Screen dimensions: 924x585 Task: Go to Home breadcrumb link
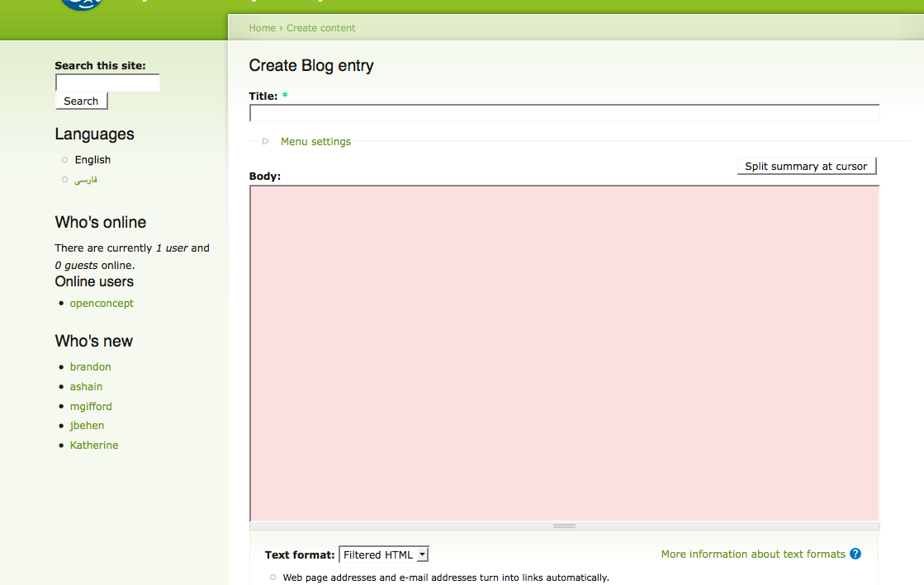pos(263,28)
